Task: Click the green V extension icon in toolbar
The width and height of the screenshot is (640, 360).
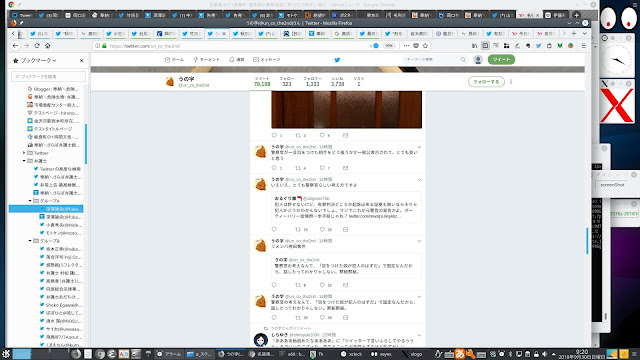Action: tap(560, 46)
